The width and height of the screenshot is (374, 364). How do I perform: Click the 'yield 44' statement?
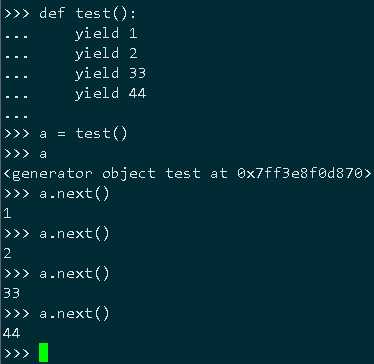tap(110, 94)
